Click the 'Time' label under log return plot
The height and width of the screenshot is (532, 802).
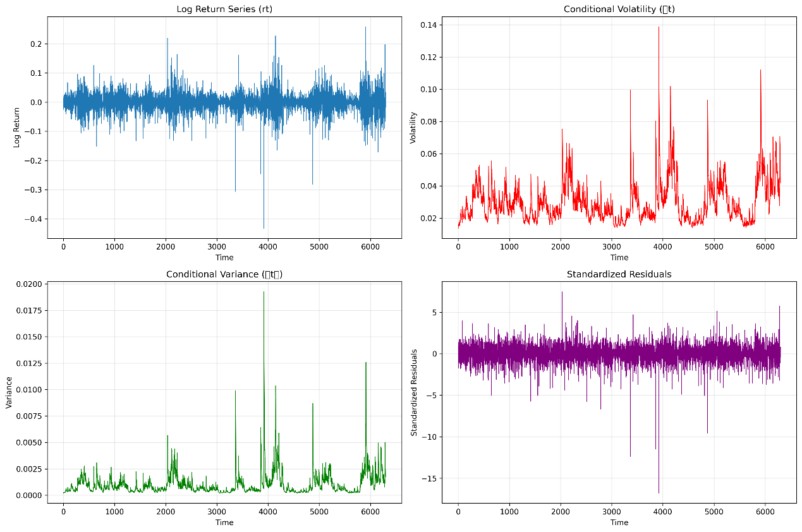coord(224,257)
